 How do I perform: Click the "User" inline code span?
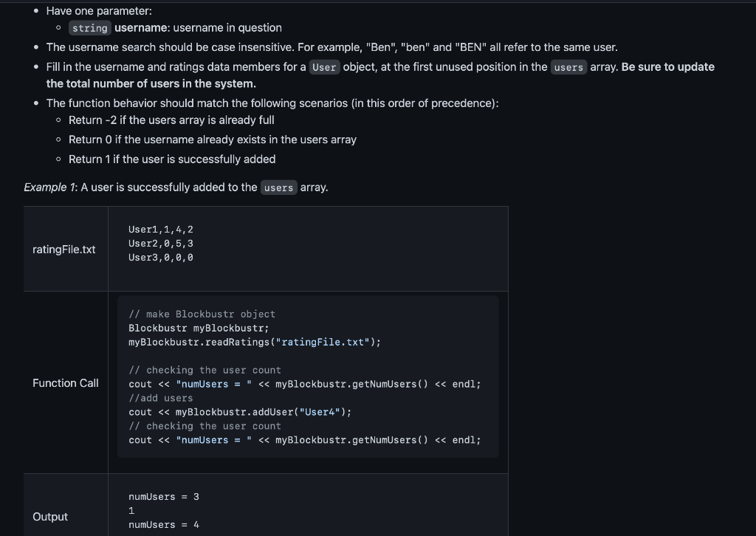pyautogui.click(x=324, y=67)
